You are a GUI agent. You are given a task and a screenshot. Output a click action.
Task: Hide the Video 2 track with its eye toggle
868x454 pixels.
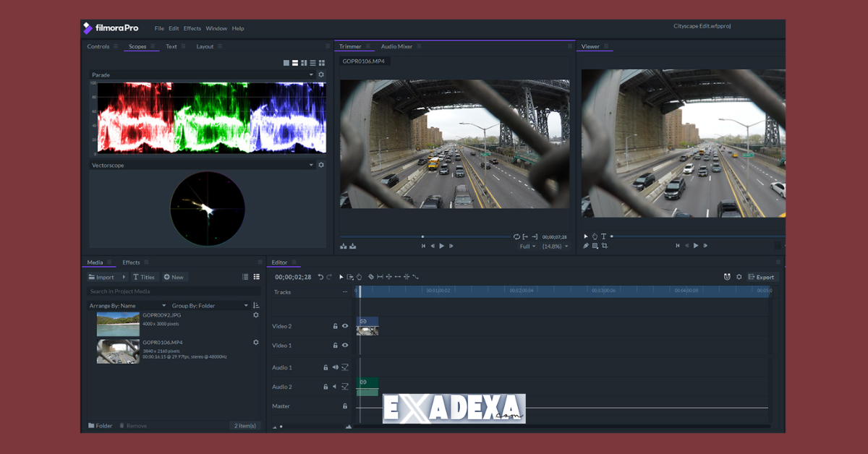click(x=344, y=325)
